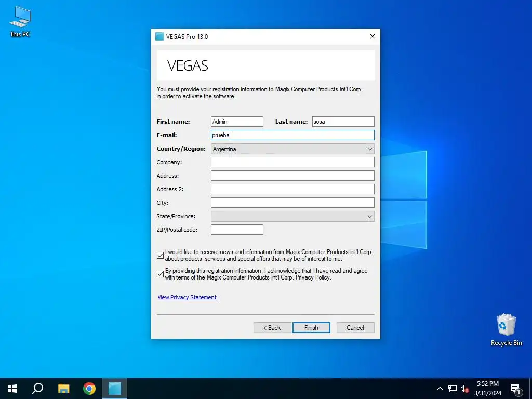
Task: Click the Country/Region label
Action: click(181, 149)
